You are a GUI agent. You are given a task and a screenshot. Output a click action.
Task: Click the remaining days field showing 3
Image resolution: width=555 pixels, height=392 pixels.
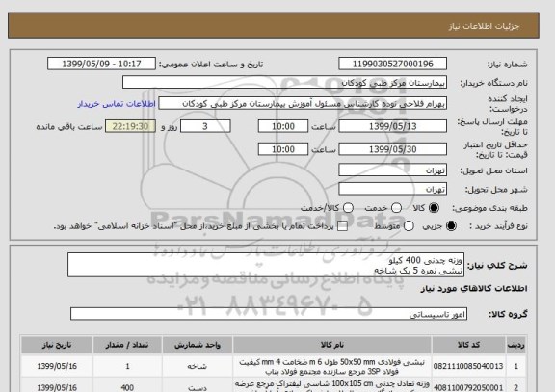point(205,126)
